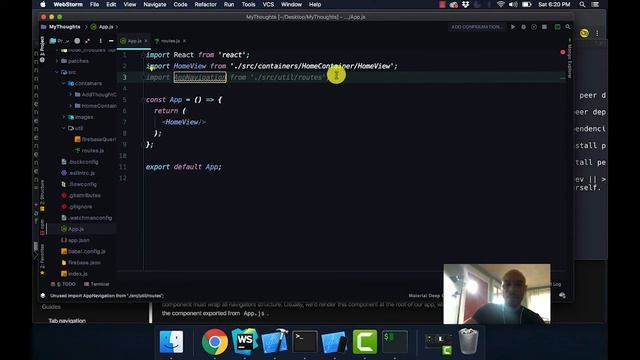
Task: Run the project with the play icon
Action: tap(513, 27)
